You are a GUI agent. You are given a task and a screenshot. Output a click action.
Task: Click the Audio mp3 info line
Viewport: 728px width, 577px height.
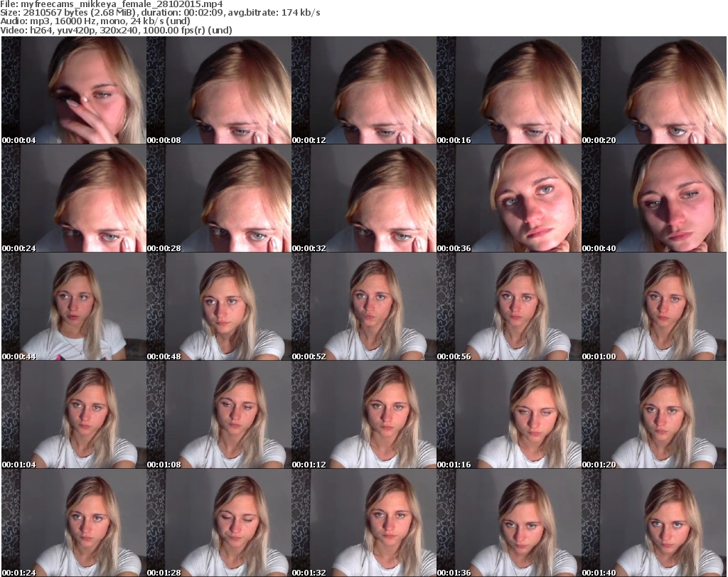(x=95, y=21)
